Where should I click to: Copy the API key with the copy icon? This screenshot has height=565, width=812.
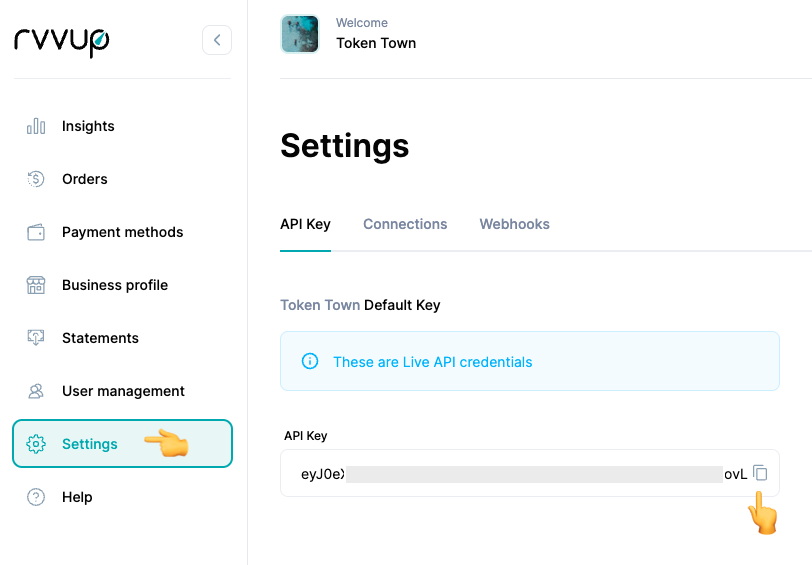click(x=760, y=473)
